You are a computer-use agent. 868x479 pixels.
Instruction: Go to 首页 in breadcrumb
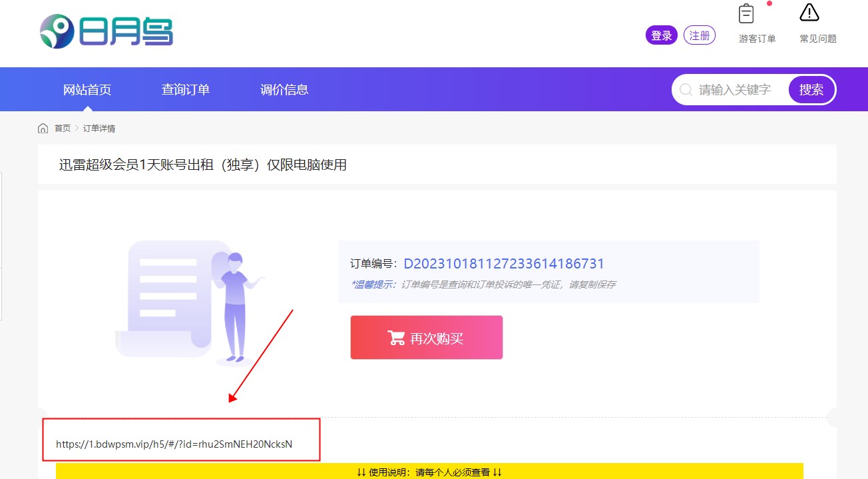pos(63,128)
